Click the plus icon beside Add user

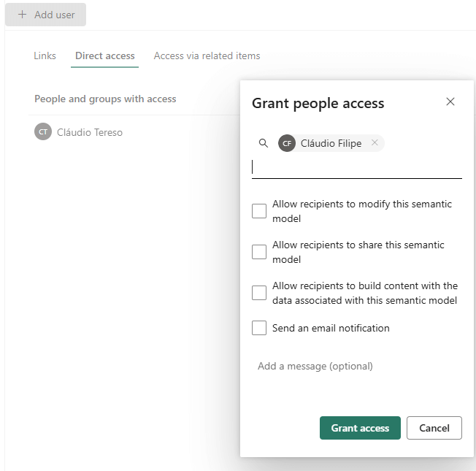[22, 15]
